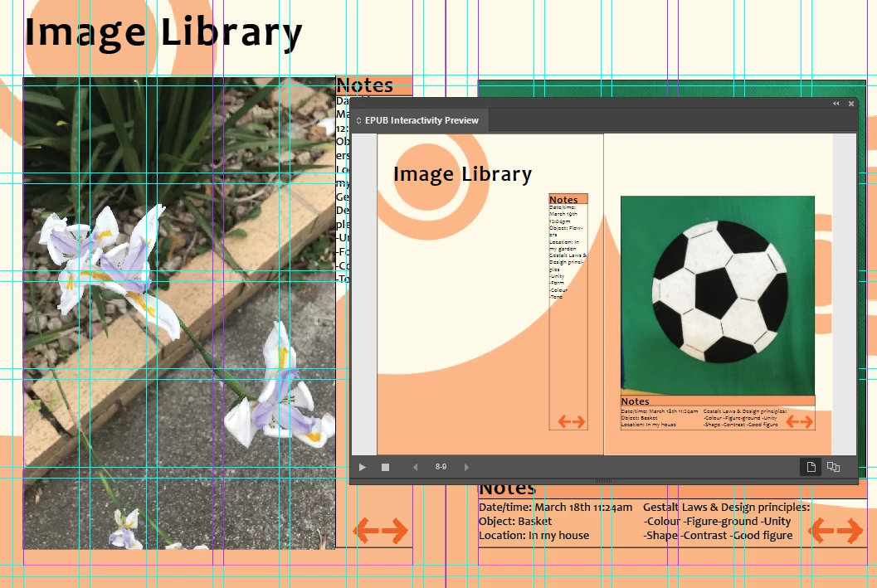
Task: Click Notes heading under soccer ball in preview
Action: pos(635,401)
